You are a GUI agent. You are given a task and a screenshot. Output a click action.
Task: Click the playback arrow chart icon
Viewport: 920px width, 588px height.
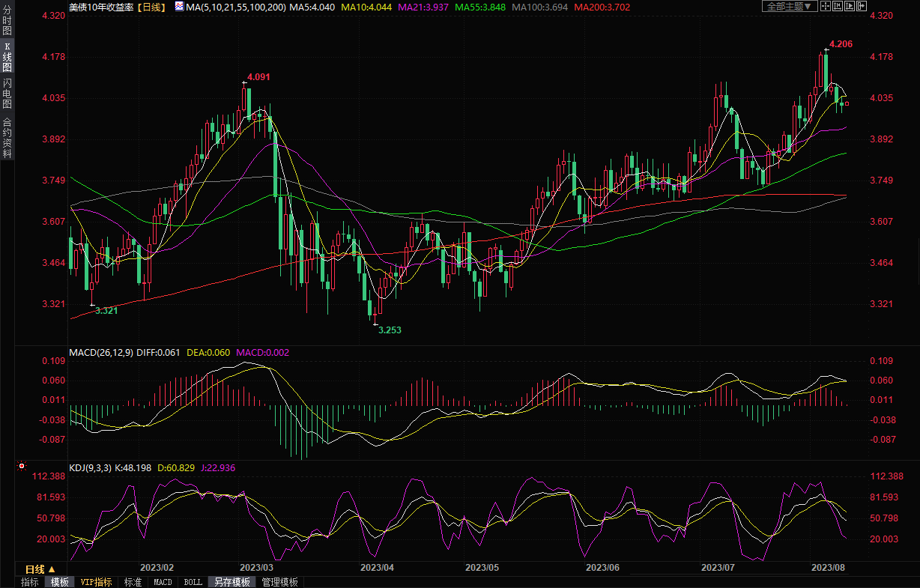pos(850,6)
